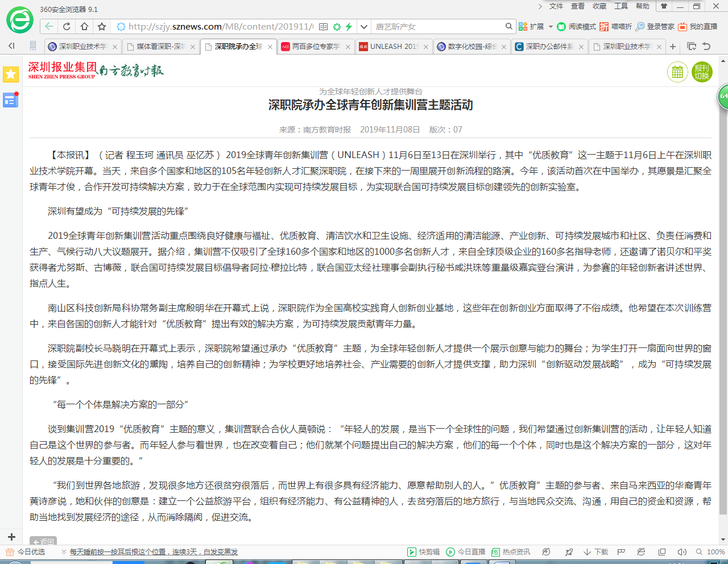The image size is (728, 564).
Task: Click in the 唐艺昕产女 search field
Action: pos(438,27)
